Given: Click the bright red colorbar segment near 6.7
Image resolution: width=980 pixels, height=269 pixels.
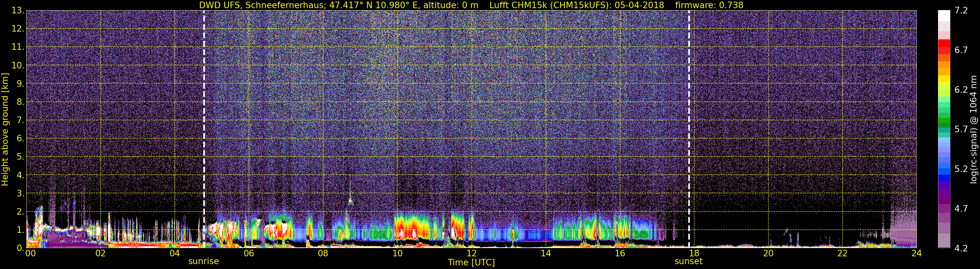Looking at the screenshot, I should point(944,43).
